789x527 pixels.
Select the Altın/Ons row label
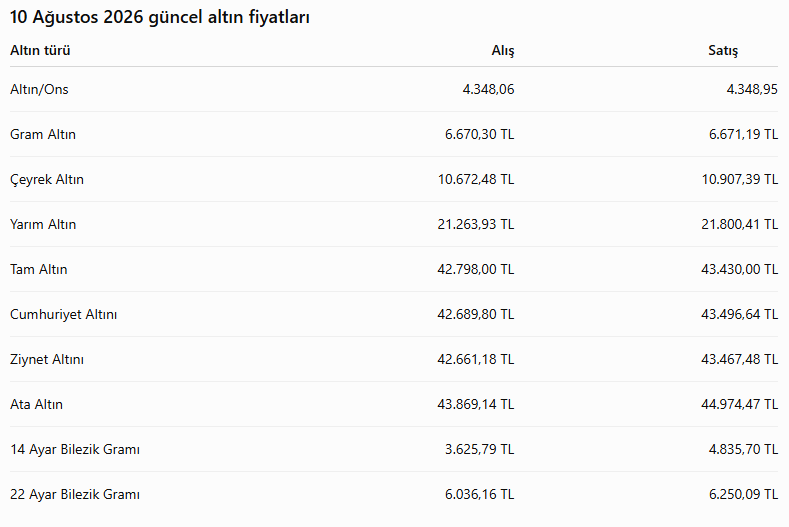(x=39, y=90)
